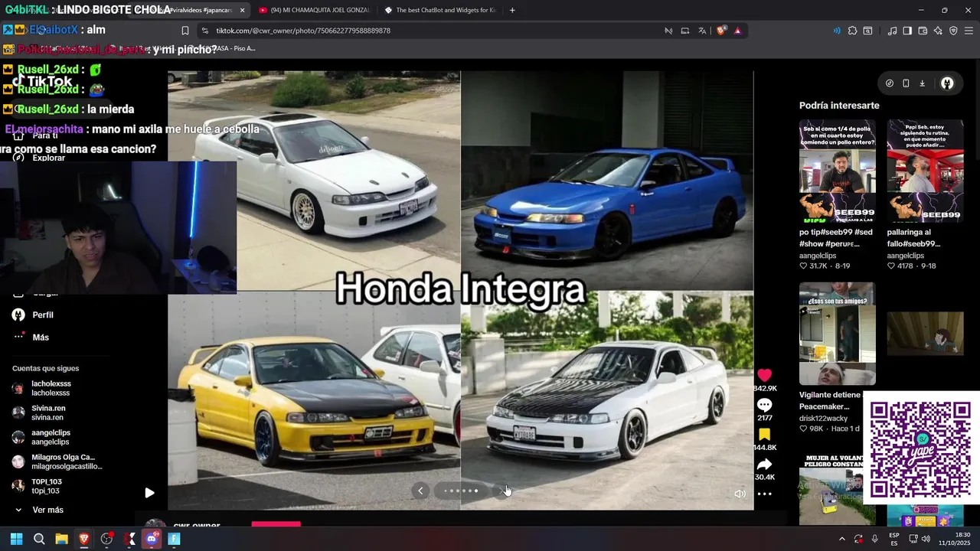Open File Explorer from the taskbar
Viewport: 980px width, 551px height.
(x=61, y=539)
